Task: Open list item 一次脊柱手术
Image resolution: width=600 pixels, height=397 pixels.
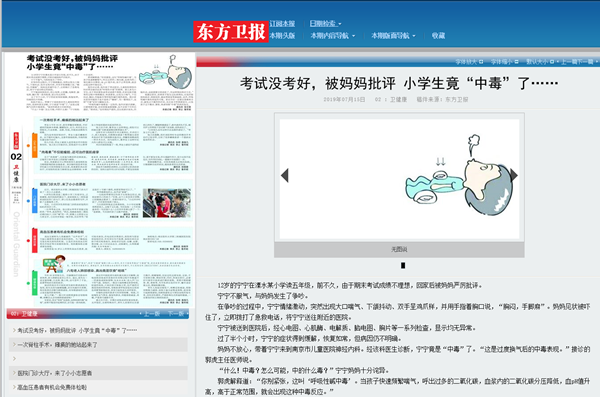Action: pyautogui.click(x=57, y=345)
